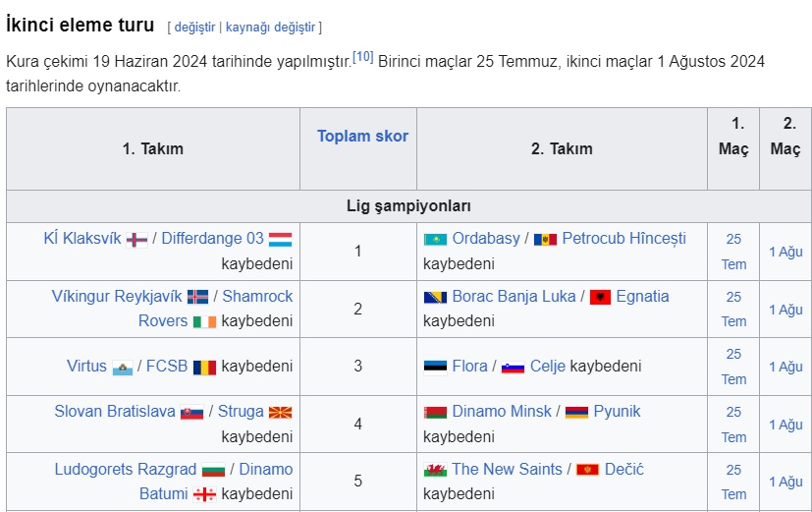Click 1 Ağu date in Virtus row
Viewport: 812px width, 512px height.
click(x=785, y=367)
